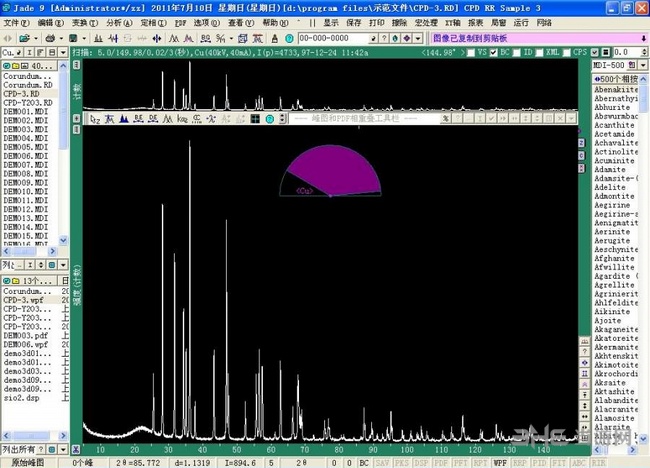Open the 列出所有 dropdown in left panel
This screenshot has width=650, height=468.
click(x=64, y=449)
